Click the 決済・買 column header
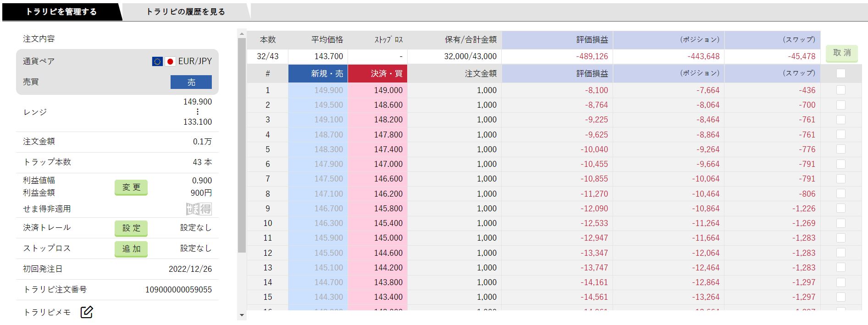868x325 pixels. (377, 73)
